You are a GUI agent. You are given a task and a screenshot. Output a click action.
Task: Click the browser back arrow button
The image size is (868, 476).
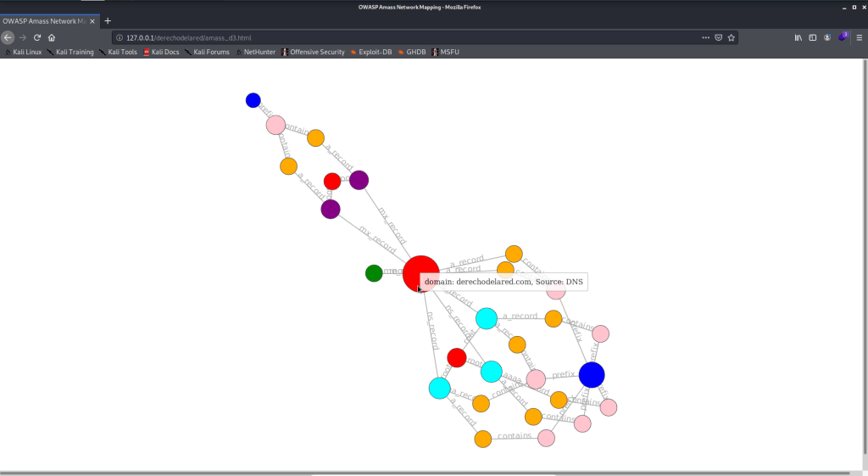click(8, 37)
